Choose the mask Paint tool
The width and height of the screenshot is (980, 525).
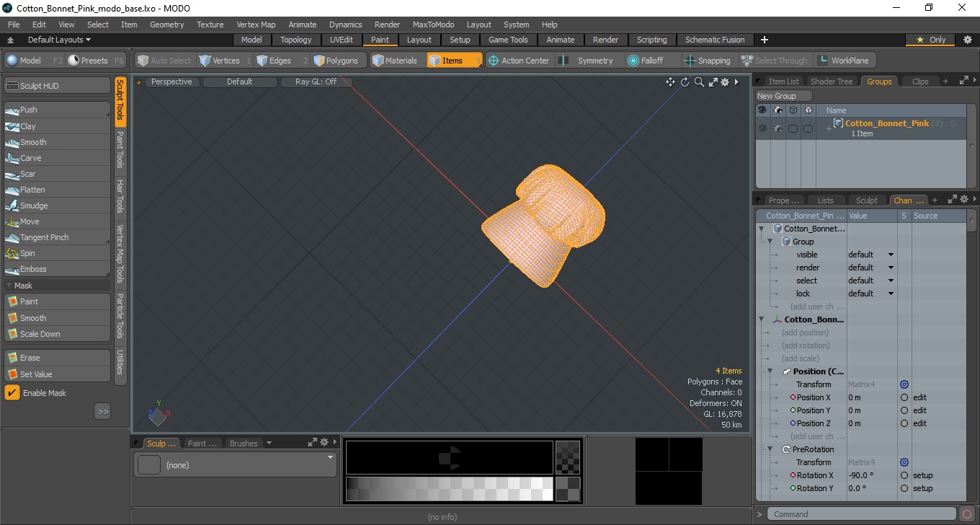(x=58, y=301)
